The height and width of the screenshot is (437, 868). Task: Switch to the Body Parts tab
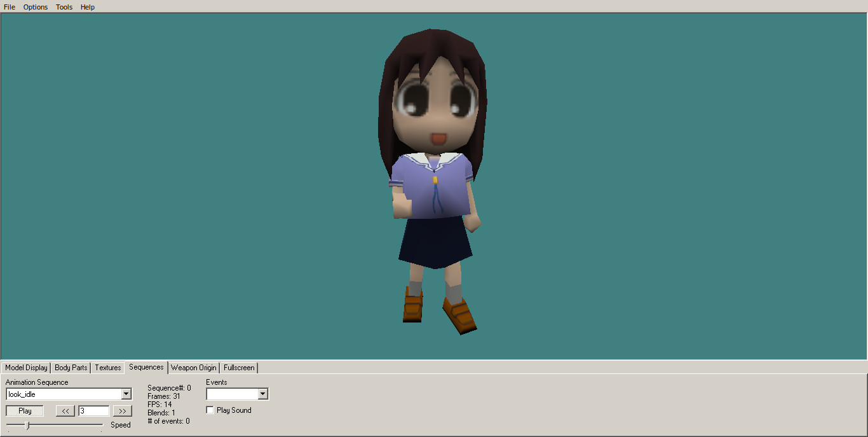71,368
